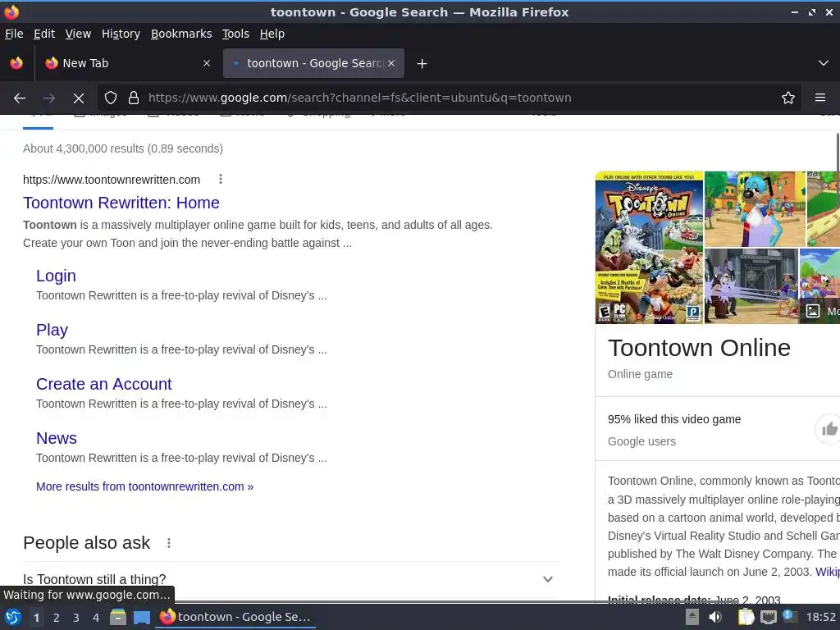840x630 pixels.
Task: Open the Play sitelink
Action: [x=52, y=330]
